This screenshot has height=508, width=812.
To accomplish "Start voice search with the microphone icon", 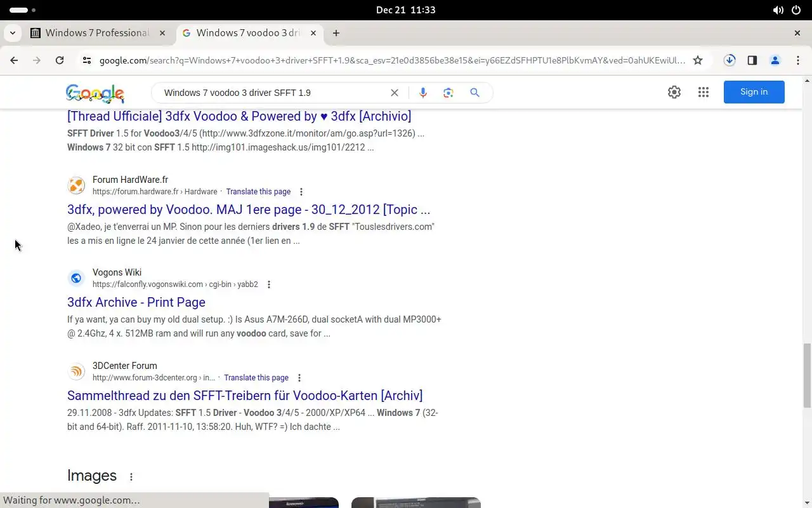I will coord(423,93).
